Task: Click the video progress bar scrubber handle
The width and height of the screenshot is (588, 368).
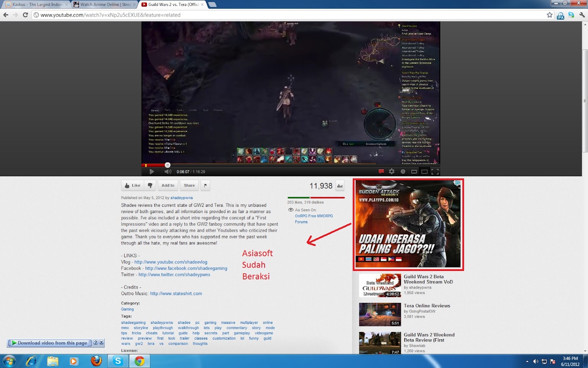Action: coord(168,165)
